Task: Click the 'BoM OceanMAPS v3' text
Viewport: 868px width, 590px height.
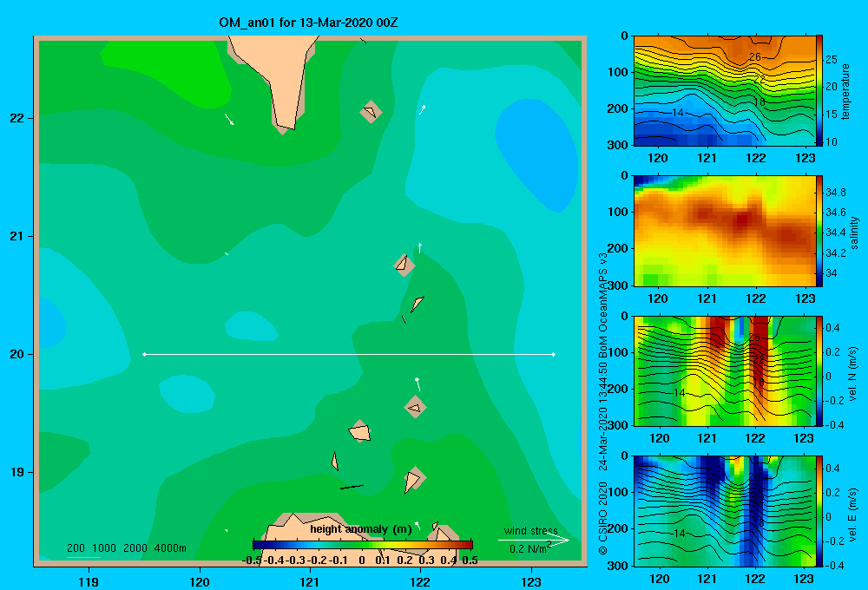Action: pyautogui.click(x=603, y=305)
